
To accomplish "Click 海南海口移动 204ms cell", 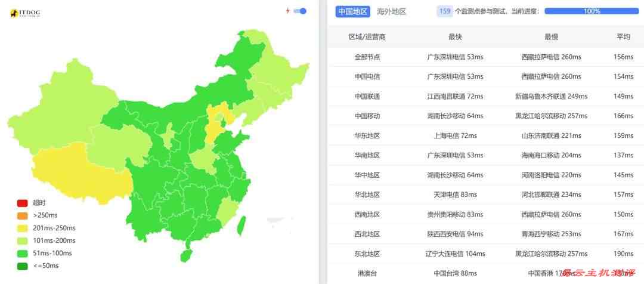I will [551, 155].
